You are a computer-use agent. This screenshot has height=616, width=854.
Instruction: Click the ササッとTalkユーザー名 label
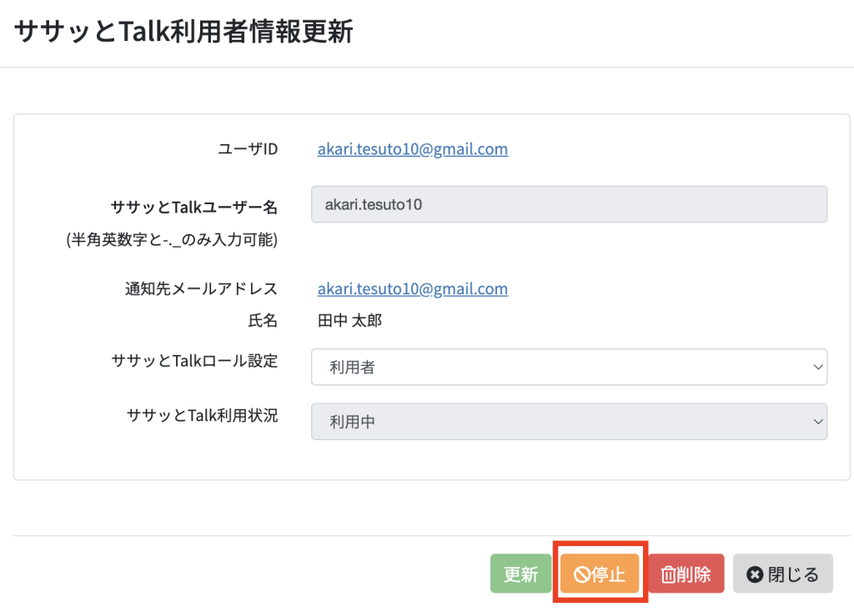[194, 207]
